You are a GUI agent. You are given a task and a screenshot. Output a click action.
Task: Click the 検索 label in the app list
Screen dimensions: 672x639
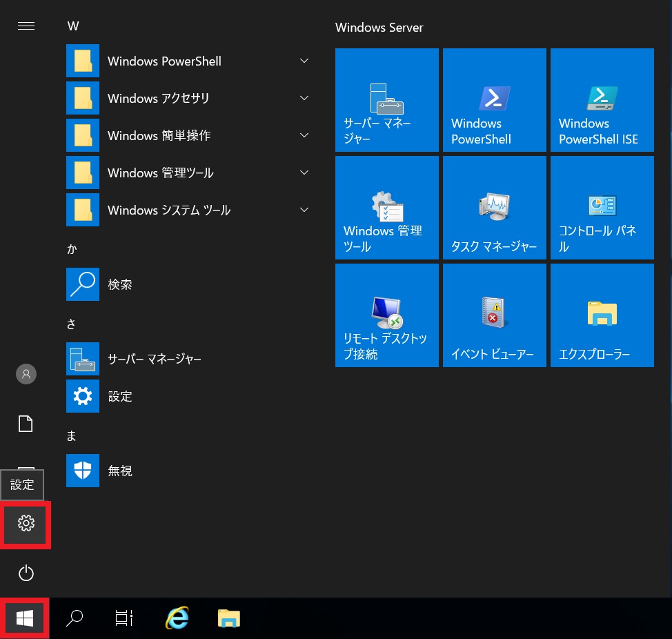pos(120,284)
